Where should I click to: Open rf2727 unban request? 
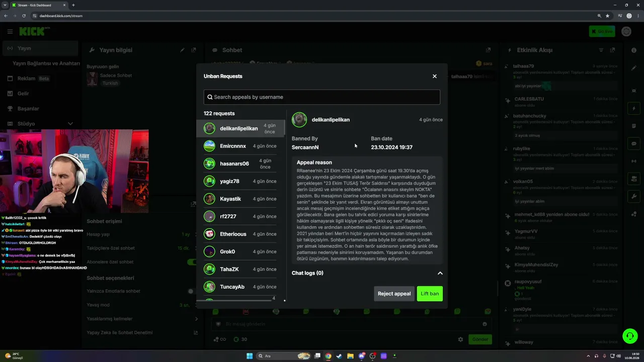tap(240, 216)
